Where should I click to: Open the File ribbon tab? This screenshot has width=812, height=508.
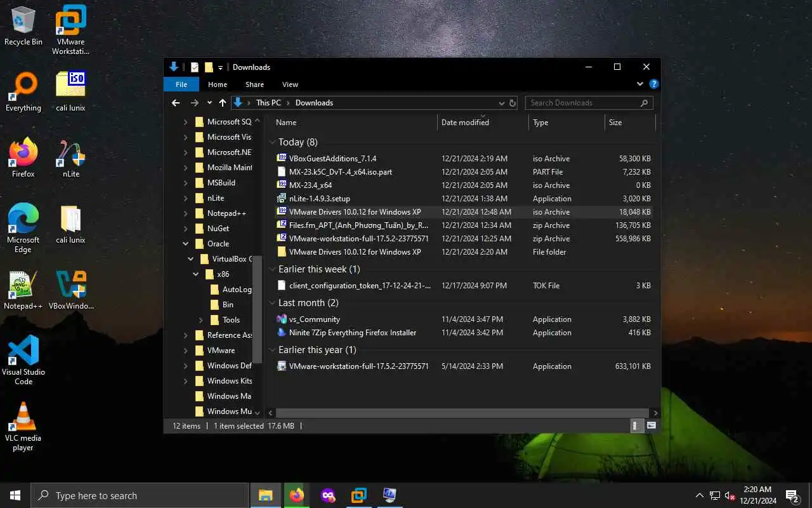click(181, 84)
